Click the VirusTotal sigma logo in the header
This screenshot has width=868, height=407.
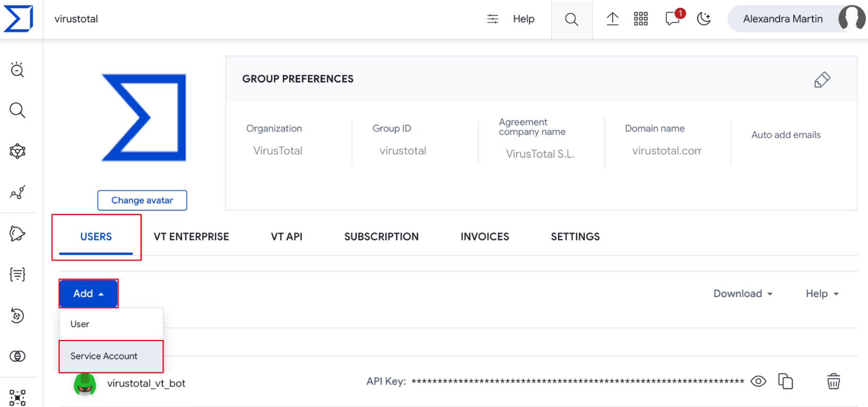pos(18,19)
